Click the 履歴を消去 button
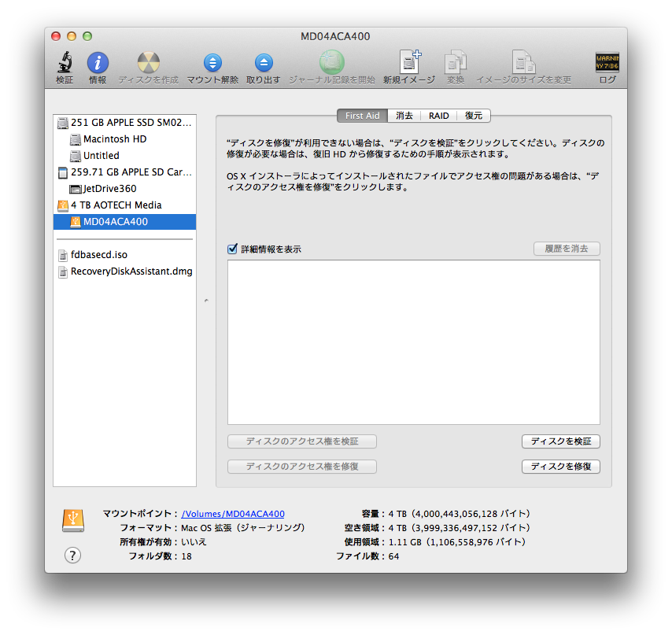The width and height of the screenshot is (672, 635). pyautogui.click(x=567, y=249)
